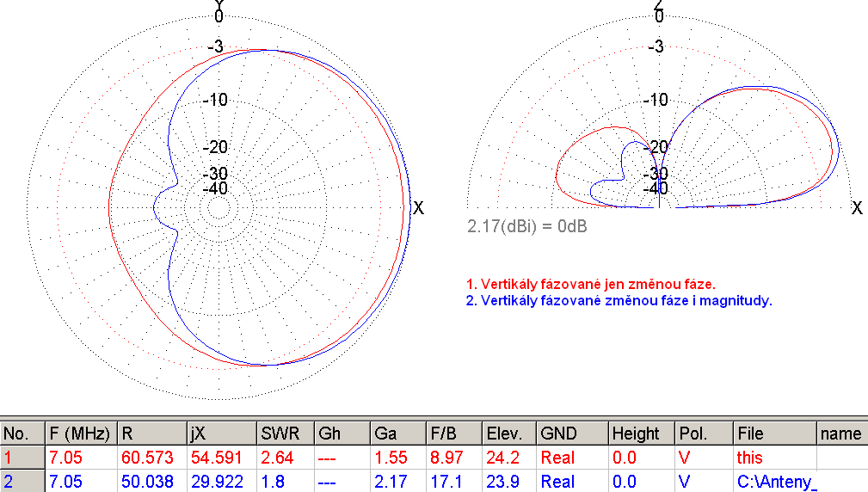Select row 1 in the No. column
Image resolution: width=868 pixels, height=492 pixels.
point(22,458)
